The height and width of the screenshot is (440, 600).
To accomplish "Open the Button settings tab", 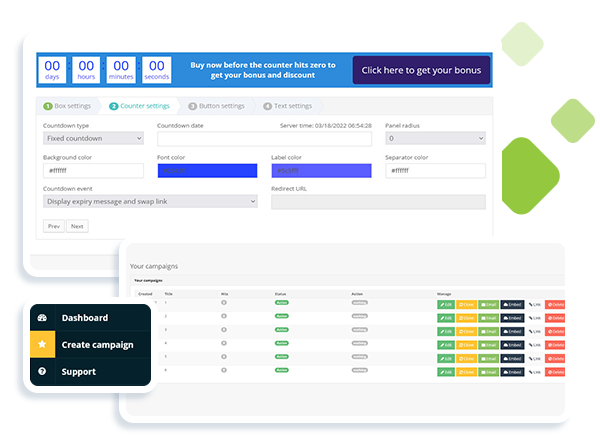I will tap(216, 106).
